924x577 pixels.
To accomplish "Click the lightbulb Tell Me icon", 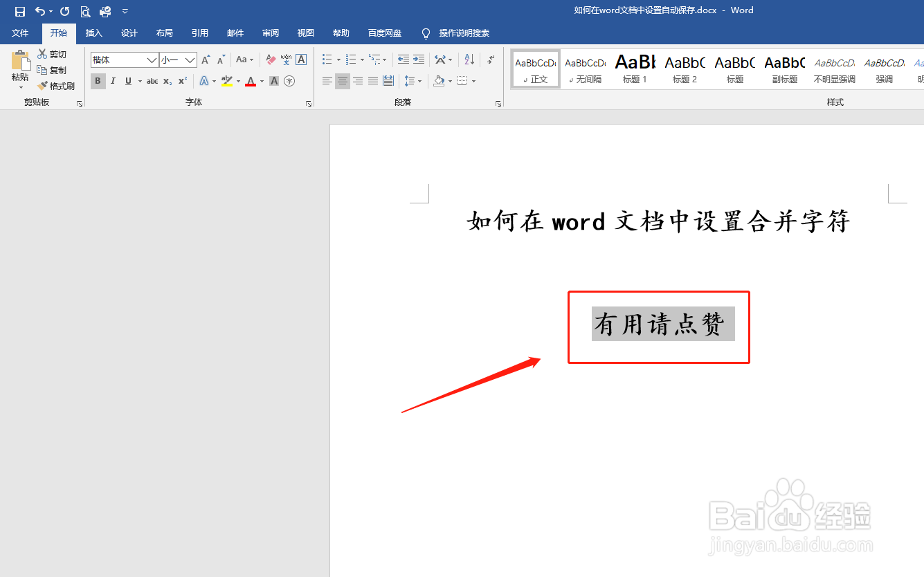I will 426,33.
